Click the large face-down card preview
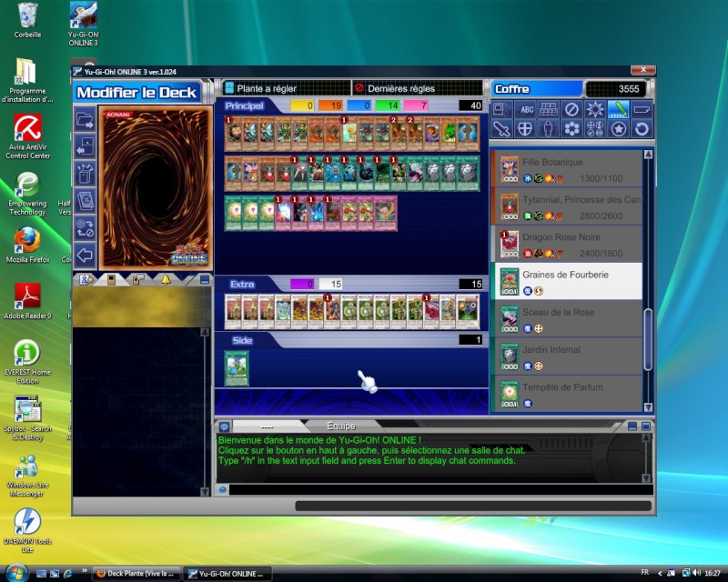728x582 pixels. click(156, 188)
